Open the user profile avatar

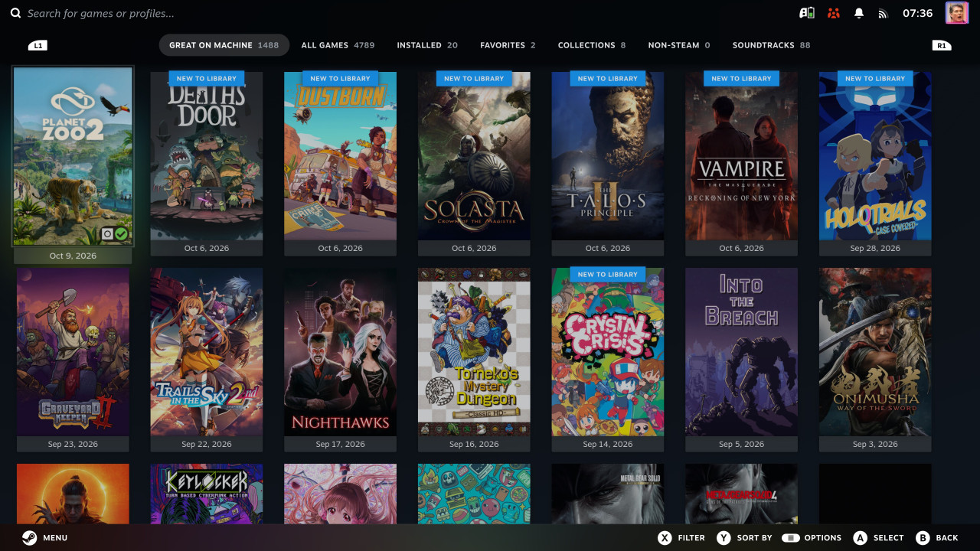click(956, 13)
